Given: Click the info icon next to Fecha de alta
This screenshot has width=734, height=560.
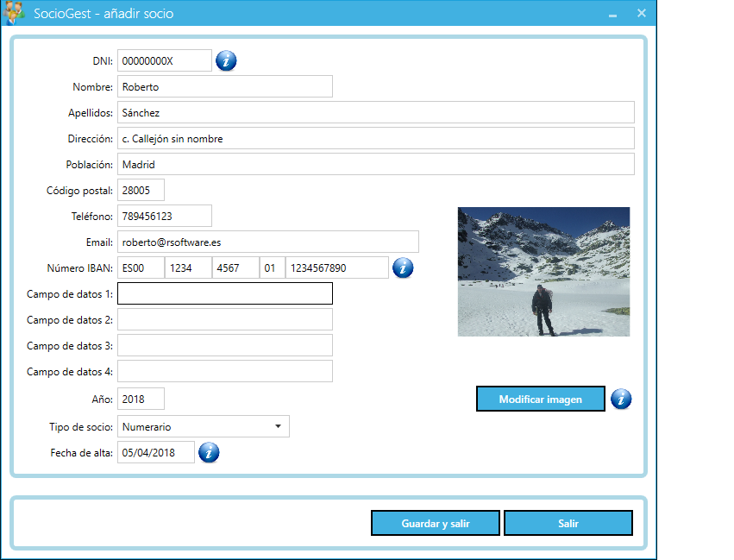Looking at the screenshot, I should 209,453.
